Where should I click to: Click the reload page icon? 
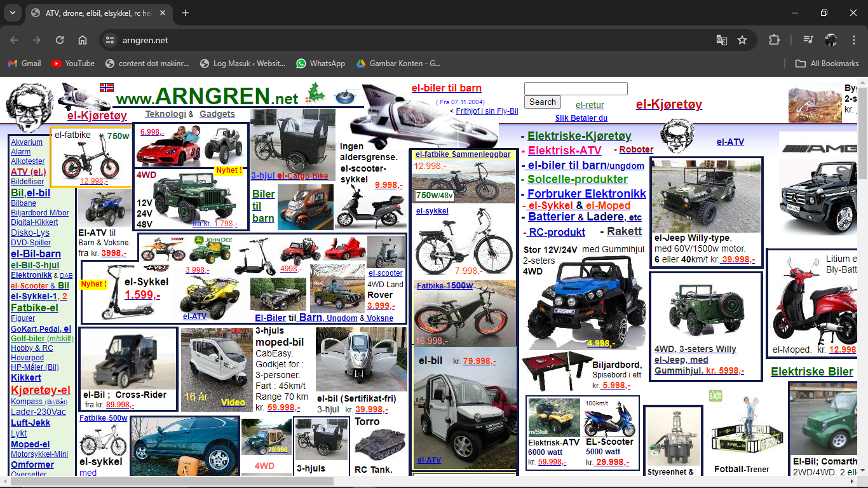click(x=59, y=39)
